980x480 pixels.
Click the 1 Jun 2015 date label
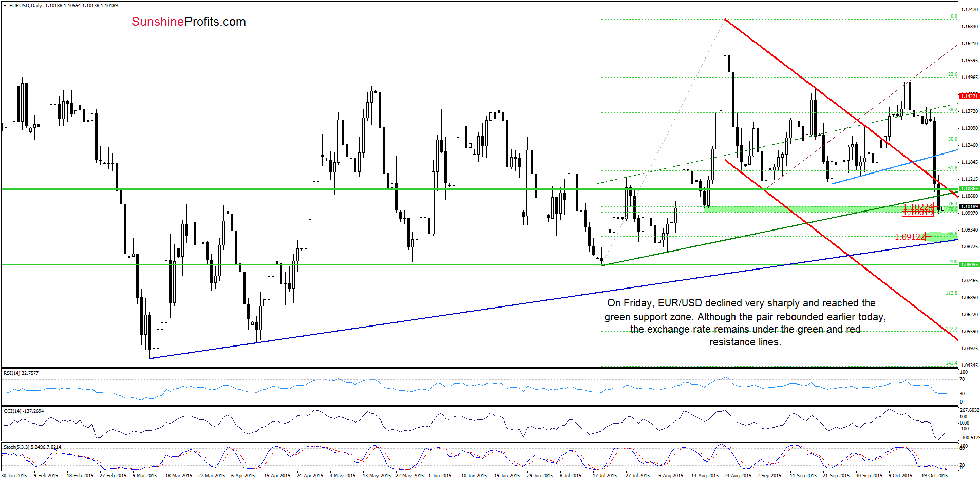[440, 476]
